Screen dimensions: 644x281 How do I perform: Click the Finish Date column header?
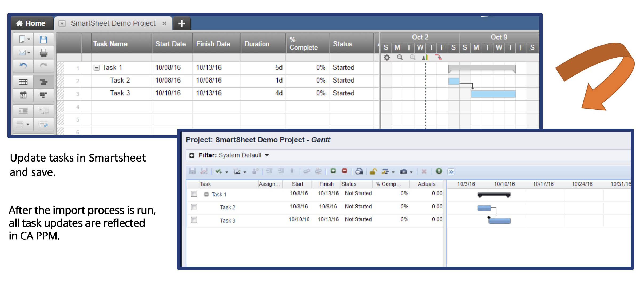tap(217, 44)
